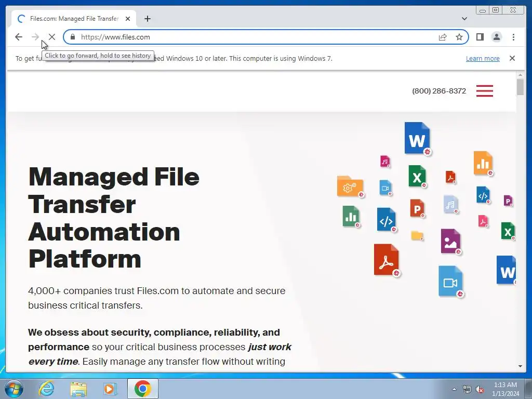Click the large blue Word file icon
Viewport: 532px width, 399px height.
coord(417,138)
